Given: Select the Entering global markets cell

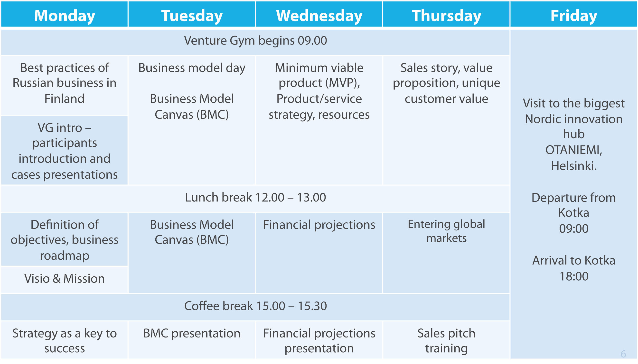Looking at the screenshot, I should (446, 253).
